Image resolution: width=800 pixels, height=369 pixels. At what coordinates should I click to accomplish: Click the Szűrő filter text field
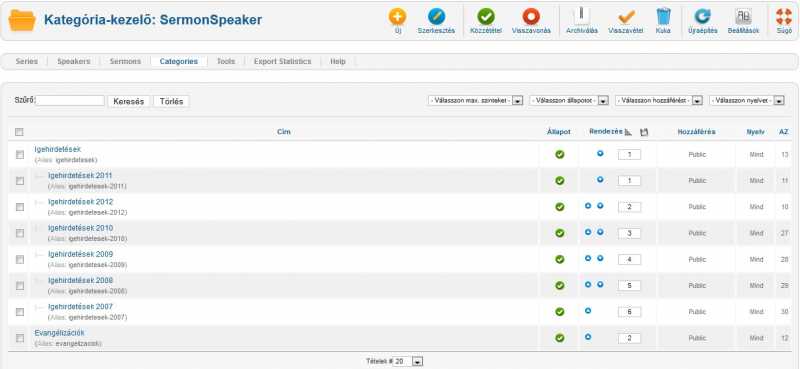pyautogui.click(x=70, y=101)
